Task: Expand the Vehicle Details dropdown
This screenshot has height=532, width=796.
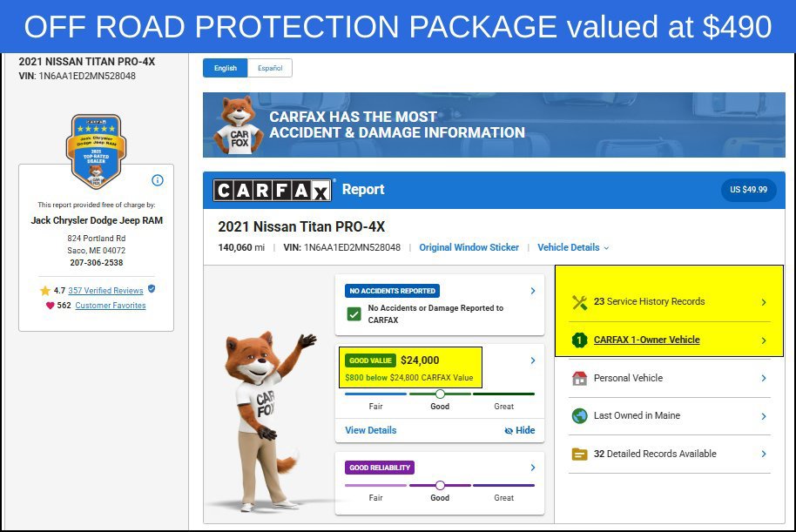Action: [x=573, y=248]
